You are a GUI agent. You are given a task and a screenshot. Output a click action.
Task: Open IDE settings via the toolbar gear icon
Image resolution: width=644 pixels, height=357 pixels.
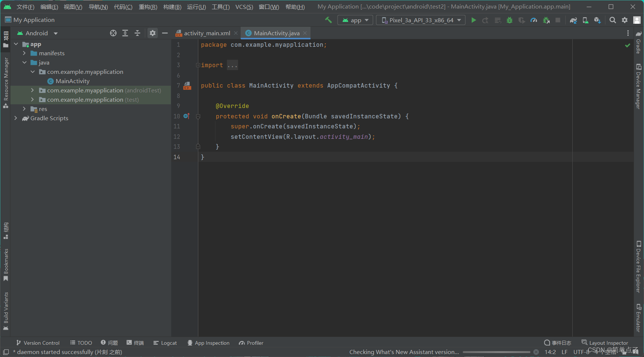(x=625, y=20)
